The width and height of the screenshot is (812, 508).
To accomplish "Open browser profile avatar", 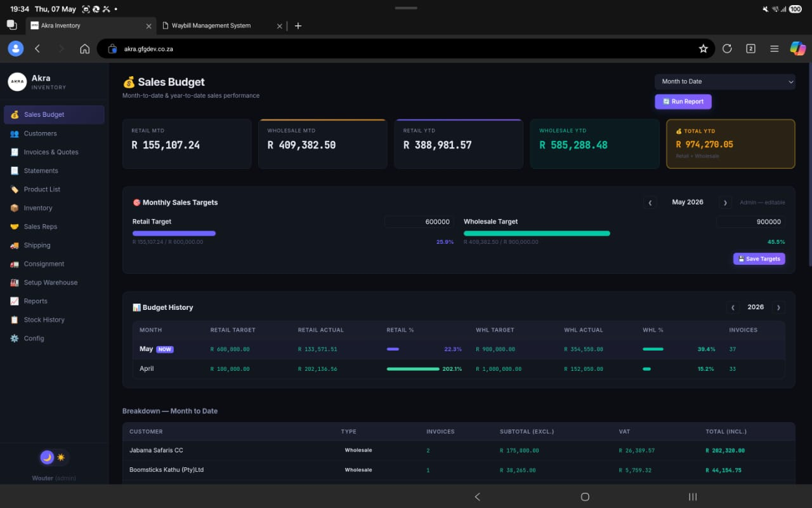I will (x=16, y=48).
